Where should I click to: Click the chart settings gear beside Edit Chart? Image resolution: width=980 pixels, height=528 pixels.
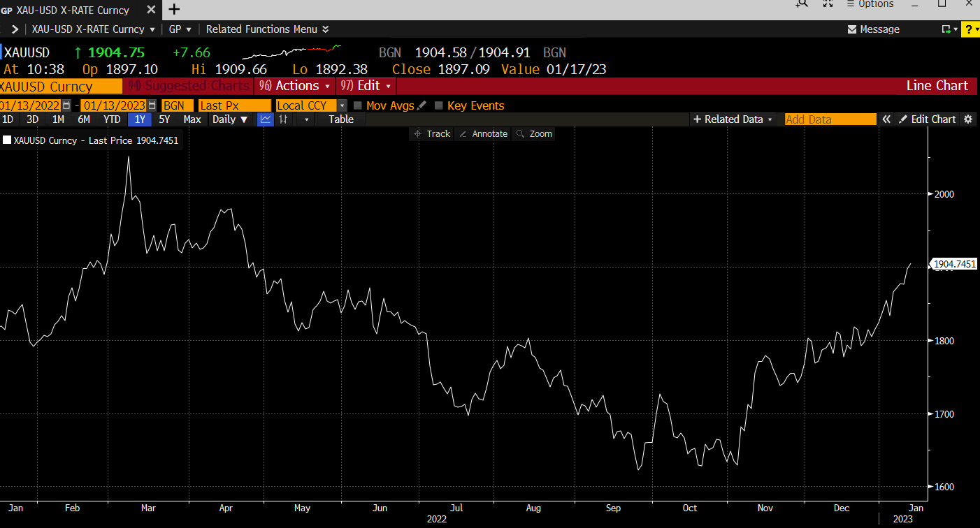click(969, 119)
